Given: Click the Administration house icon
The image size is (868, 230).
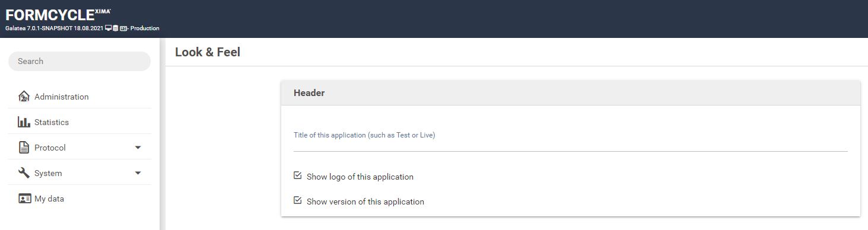Looking at the screenshot, I should click(24, 97).
